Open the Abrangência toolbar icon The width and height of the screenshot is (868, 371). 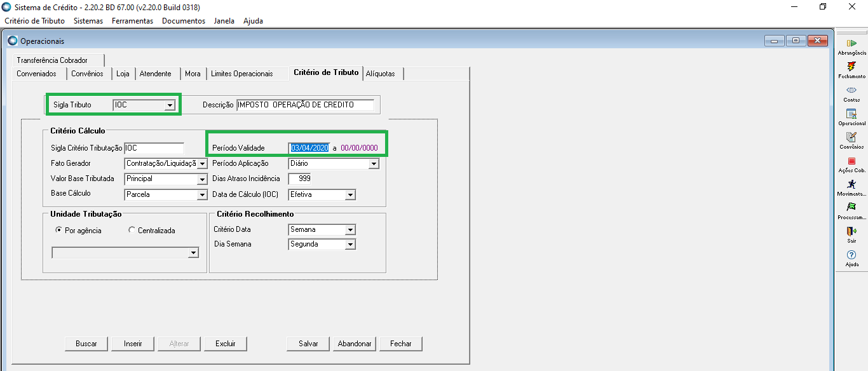(851, 43)
